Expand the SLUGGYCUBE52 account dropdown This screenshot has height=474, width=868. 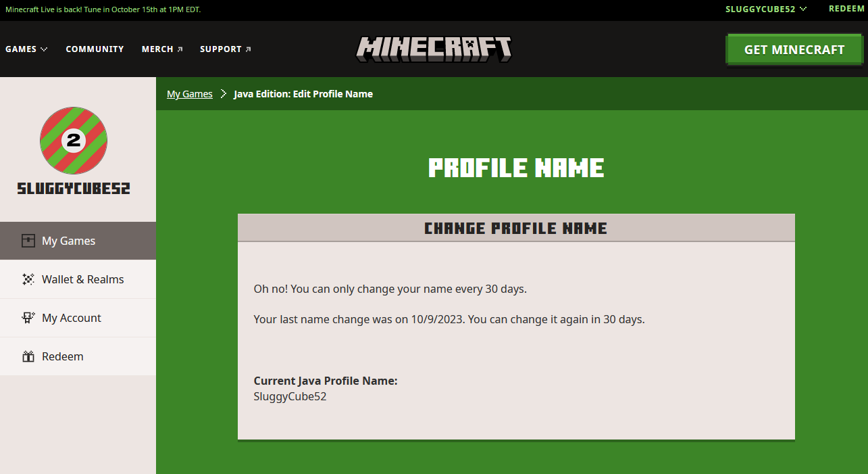[x=766, y=9]
